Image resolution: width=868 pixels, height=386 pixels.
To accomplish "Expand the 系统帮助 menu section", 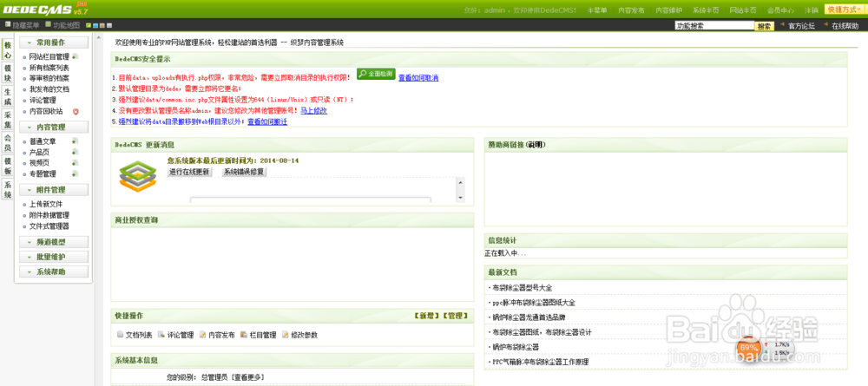I will 54,272.
